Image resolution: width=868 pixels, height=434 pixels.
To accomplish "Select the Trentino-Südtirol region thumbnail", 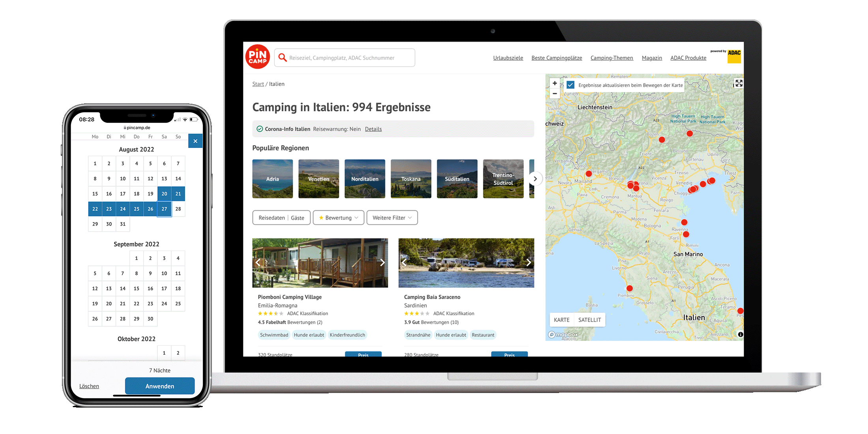I will (503, 179).
